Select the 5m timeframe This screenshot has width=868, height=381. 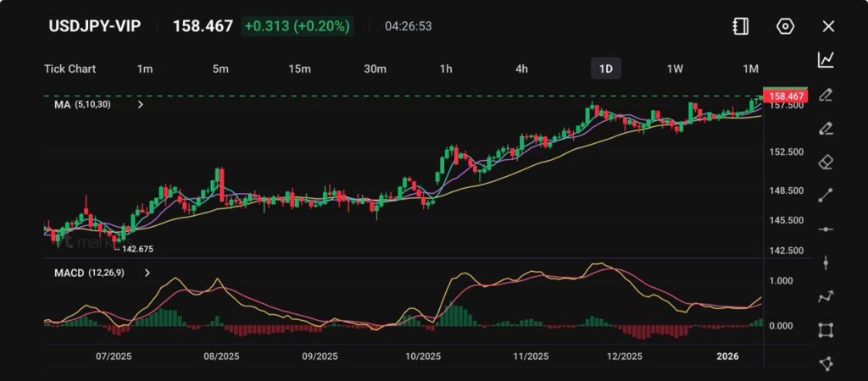pyautogui.click(x=220, y=69)
